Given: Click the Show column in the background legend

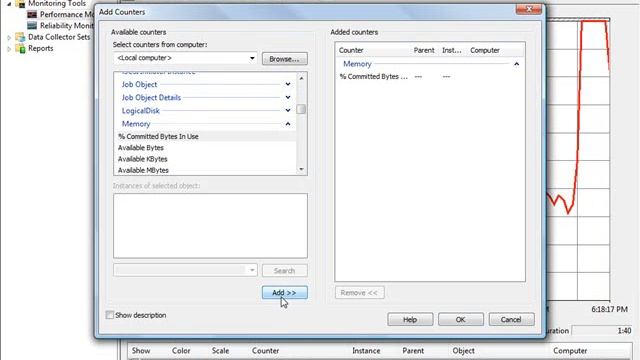Looking at the screenshot, I should pyautogui.click(x=141, y=351).
